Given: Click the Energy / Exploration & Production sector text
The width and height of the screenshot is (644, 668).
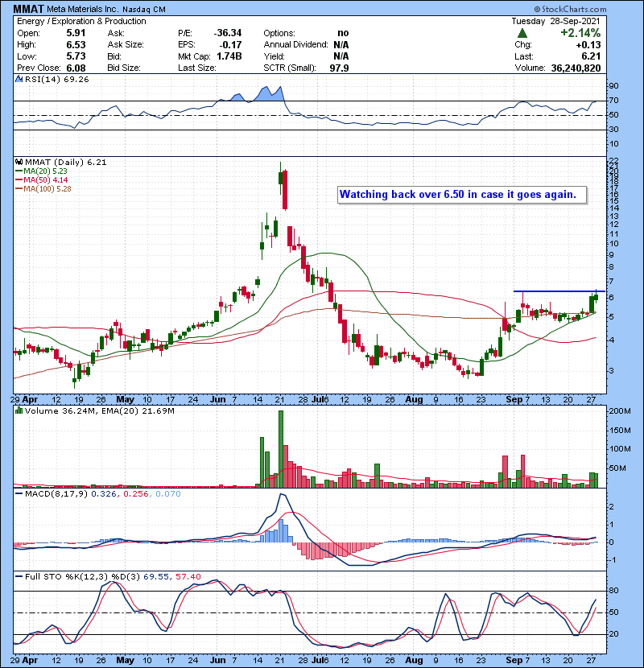Looking at the screenshot, I should pos(81,21).
